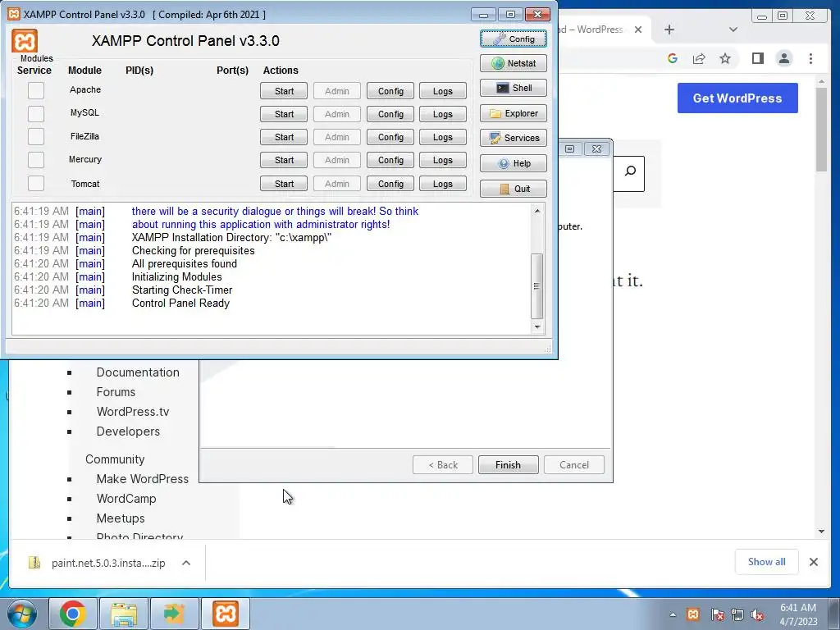
Task: Open XAMPP from the taskbar
Action: 226,614
